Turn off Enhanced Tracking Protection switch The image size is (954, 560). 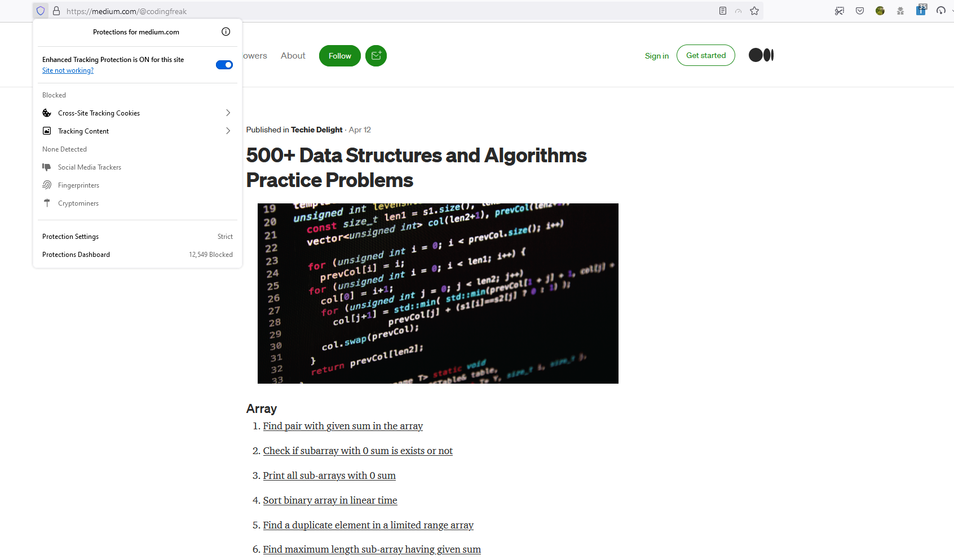click(224, 65)
